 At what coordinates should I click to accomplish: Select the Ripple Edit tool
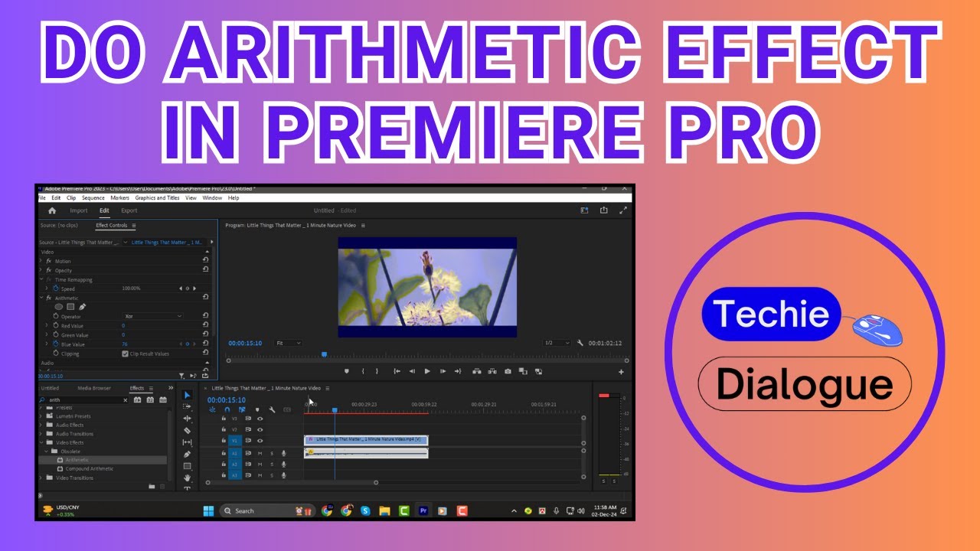coord(188,419)
